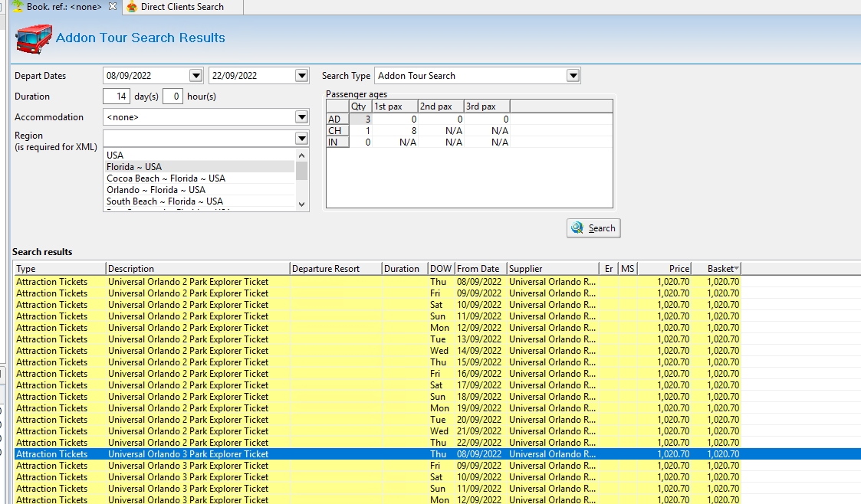This screenshot has height=504, width=861.
Task: Click the red bus Addon Tour icon
Action: click(34, 38)
